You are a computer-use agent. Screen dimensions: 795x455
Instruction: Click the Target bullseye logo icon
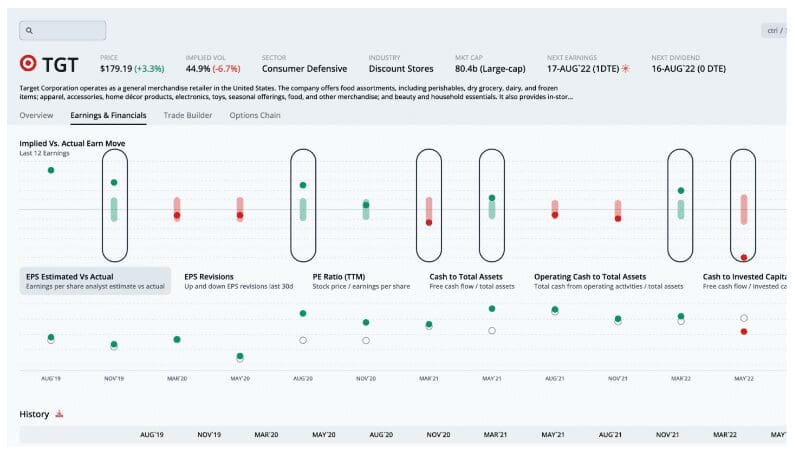point(28,64)
